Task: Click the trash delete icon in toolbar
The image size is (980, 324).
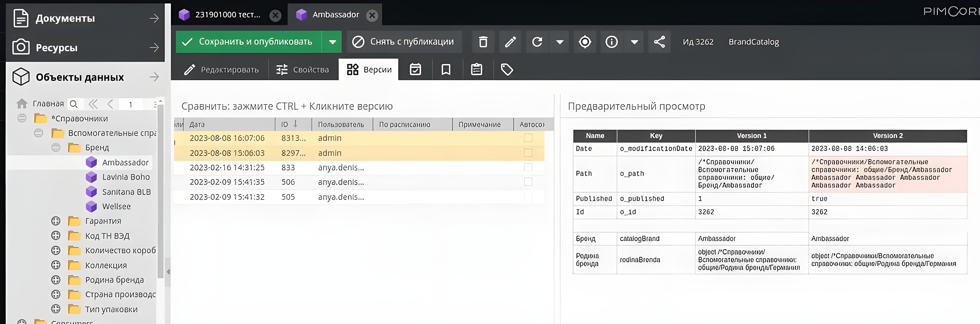Action: [483, 42]
